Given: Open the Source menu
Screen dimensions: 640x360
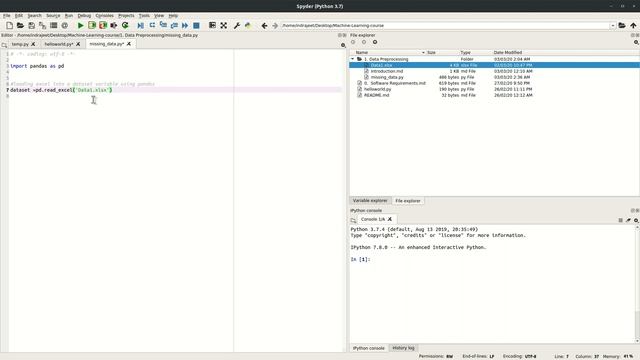Looking at the screenshot, I should [53, 16].
